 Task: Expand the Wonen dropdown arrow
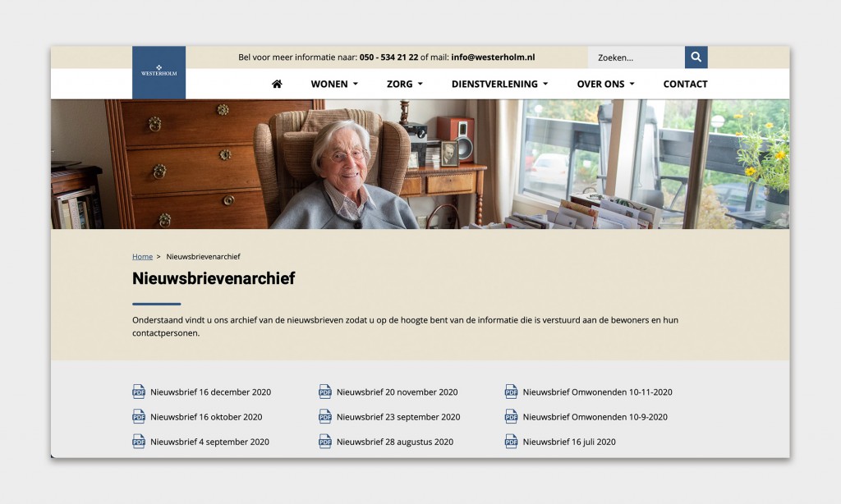355,85
